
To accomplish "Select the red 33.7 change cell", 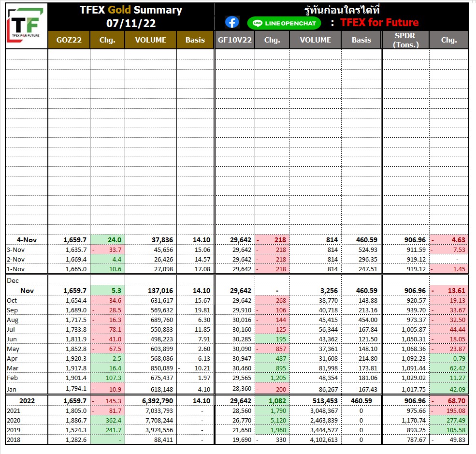I will coord(107,250).
